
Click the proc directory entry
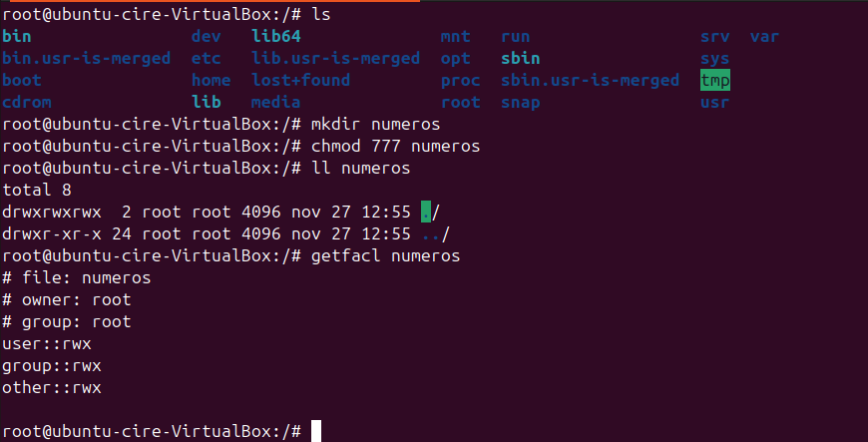tap(460, 80)
